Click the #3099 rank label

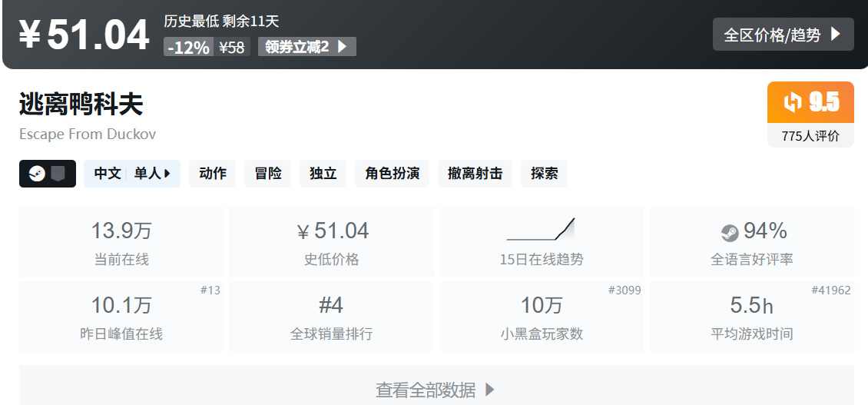pyautogui.click(x=624, y=290)
